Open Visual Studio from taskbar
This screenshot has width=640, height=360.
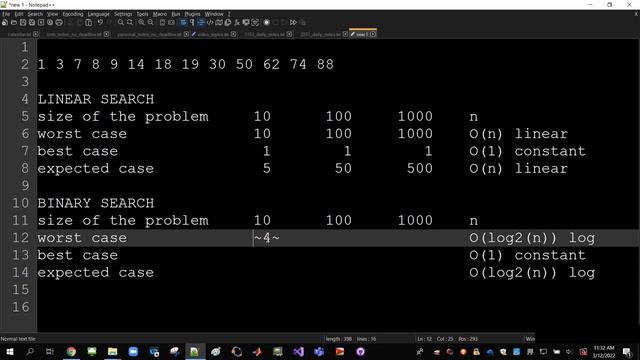click(299, 351)
